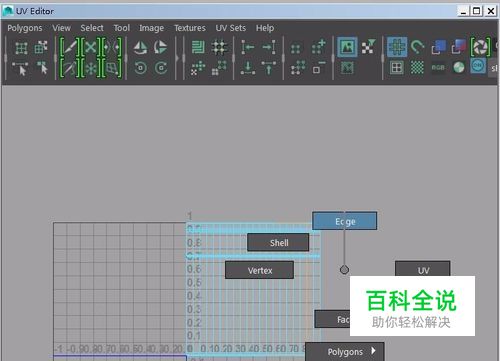Add selected UVs to isolate set
The width and height of the screenshot is (500, 361).
[x=319, y=47]
